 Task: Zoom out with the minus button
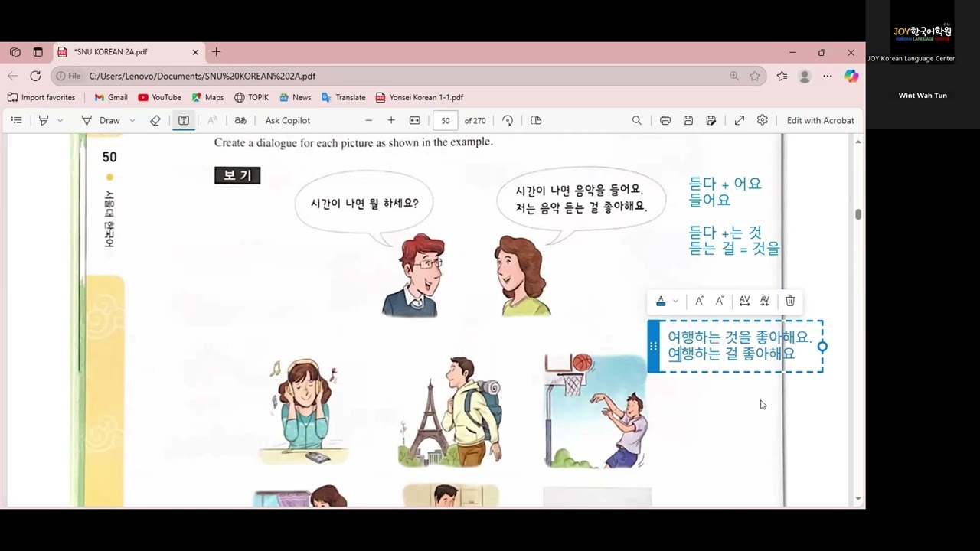368,120
